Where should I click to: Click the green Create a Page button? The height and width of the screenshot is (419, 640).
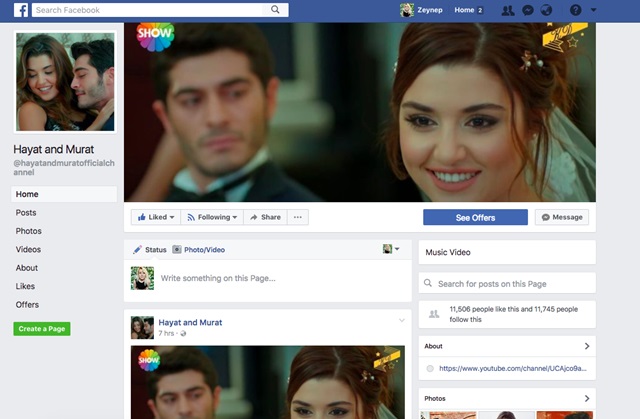[42, 329]
